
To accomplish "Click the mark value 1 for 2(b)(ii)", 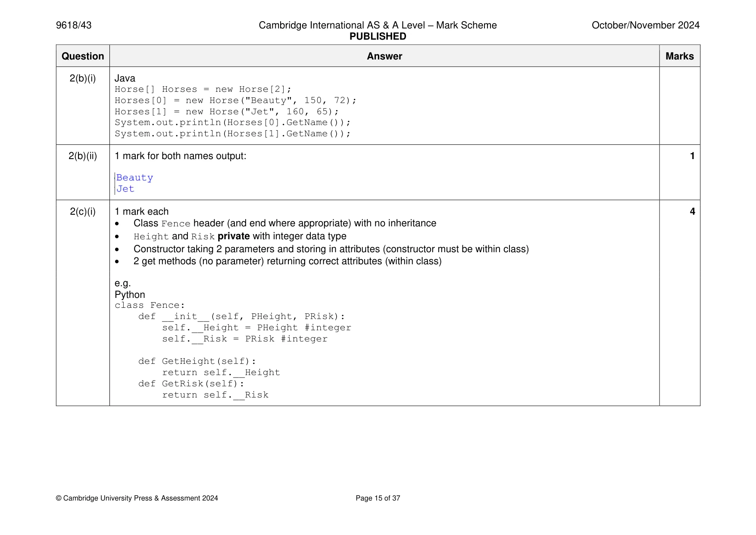I will pyautogui.click(x=692, y=156).
